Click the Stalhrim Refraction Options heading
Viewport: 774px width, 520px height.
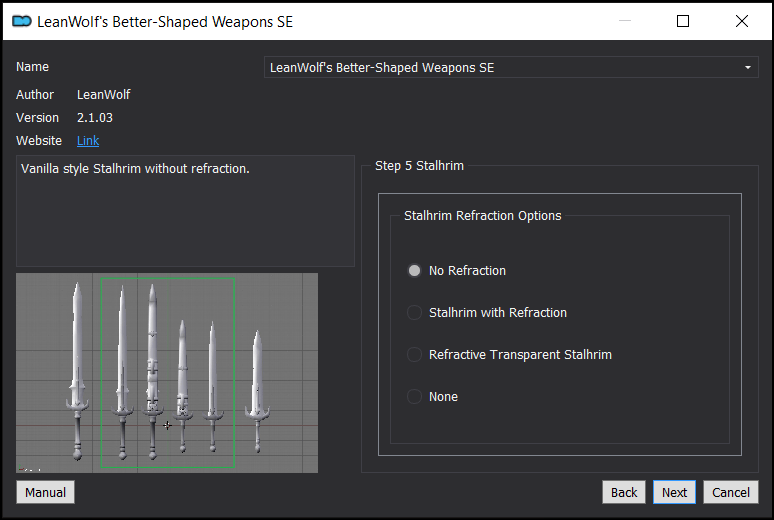[x=482, y=216]
